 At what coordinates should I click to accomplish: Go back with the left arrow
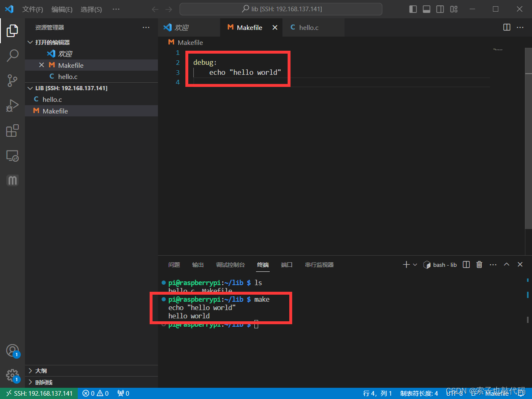coord(155,9)
